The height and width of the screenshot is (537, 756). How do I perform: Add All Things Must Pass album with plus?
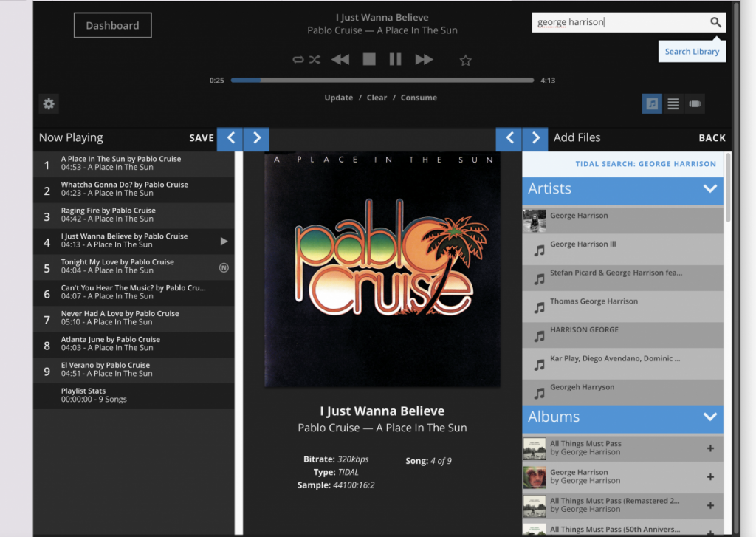tap(710, 448)
